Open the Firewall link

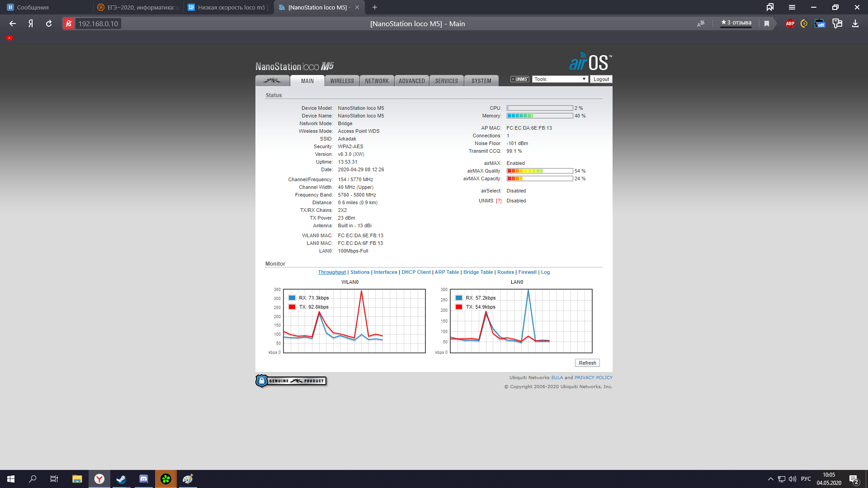pyautogui.click(x=527, y=272)
